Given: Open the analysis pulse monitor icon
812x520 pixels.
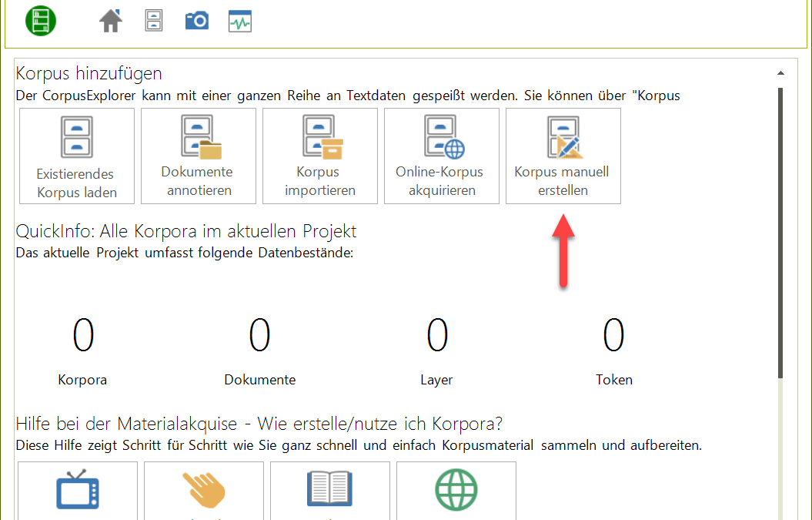Looking at the screenshot, I should click(240, 21).
